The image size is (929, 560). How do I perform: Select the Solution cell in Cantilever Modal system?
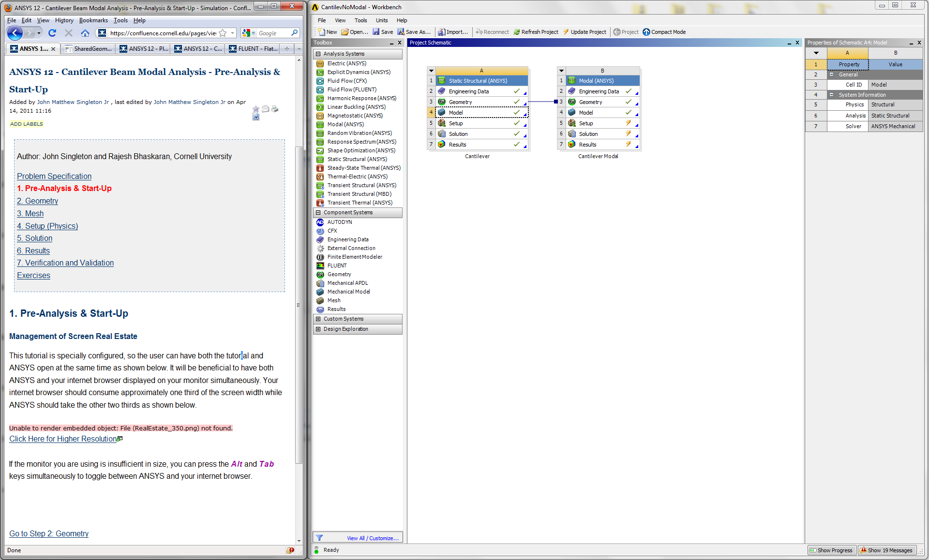[x=602, y=134]
